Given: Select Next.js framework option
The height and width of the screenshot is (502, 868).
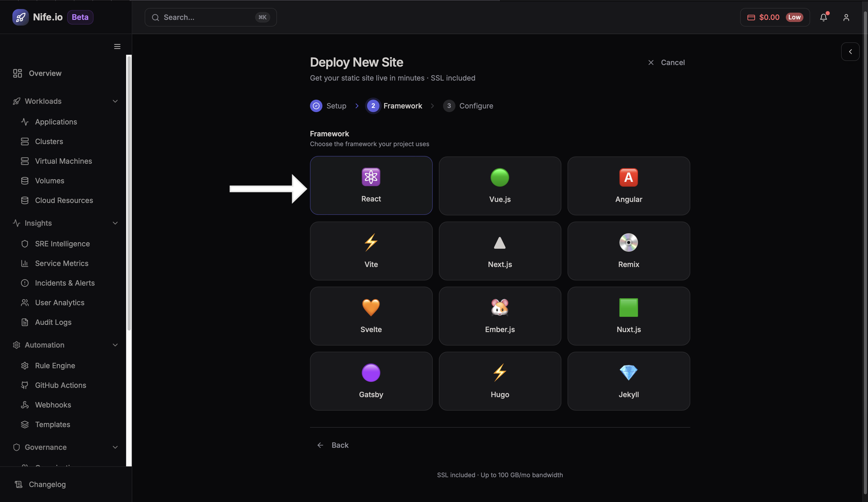Looking at the screenshot, I should (499, 251).
